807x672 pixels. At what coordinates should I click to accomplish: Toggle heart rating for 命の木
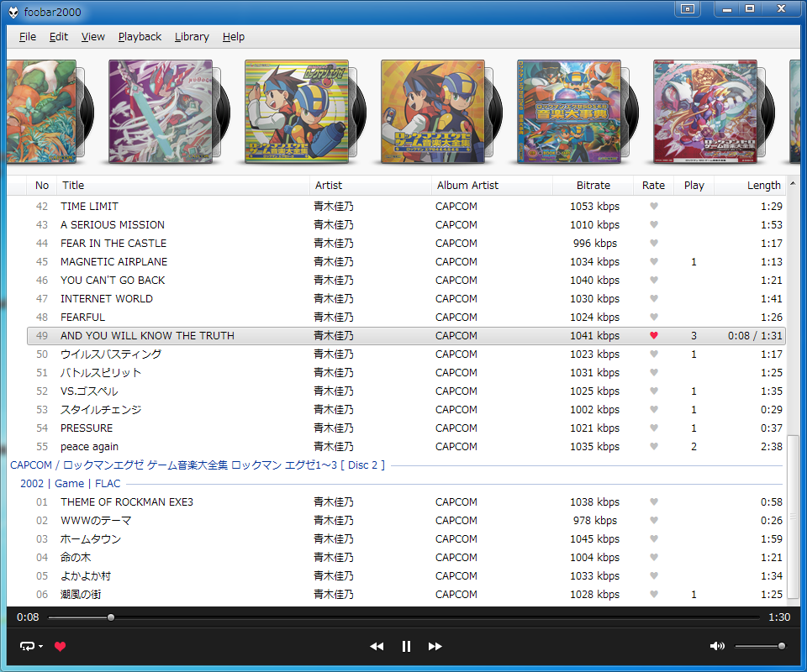(654, 558)
